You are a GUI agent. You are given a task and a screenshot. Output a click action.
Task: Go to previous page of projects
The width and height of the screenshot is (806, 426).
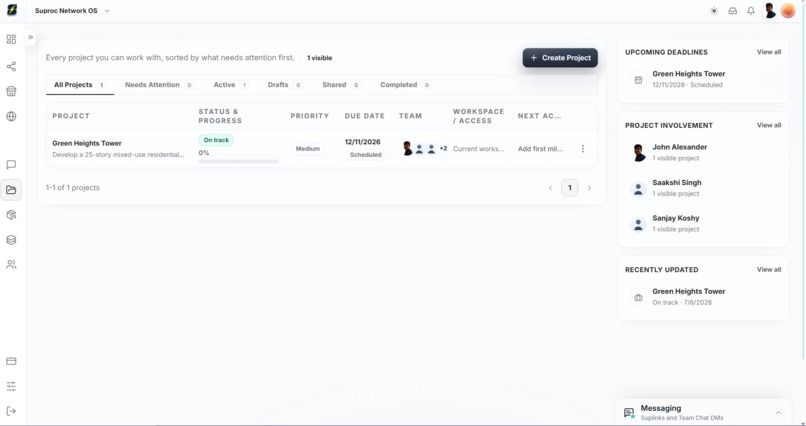coord(550,188)
